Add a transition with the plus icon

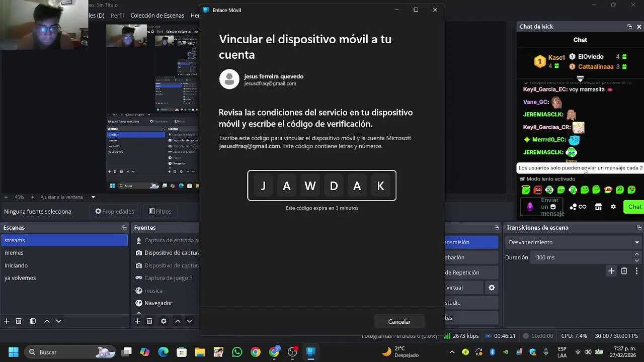tap(611, 271)
